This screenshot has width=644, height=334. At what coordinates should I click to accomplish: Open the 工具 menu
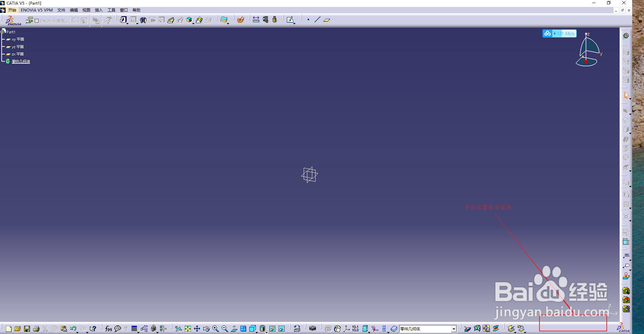click(111, 10)
